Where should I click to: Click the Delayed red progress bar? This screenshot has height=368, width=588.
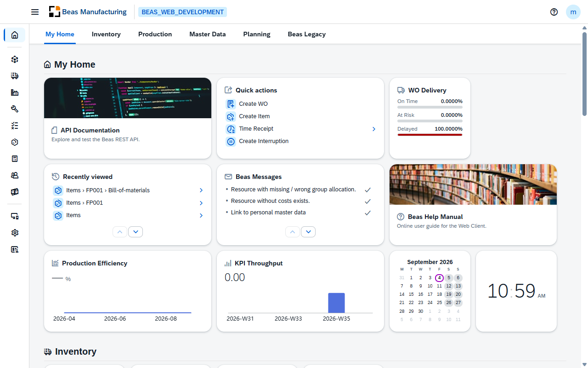[x=430, y=135]
